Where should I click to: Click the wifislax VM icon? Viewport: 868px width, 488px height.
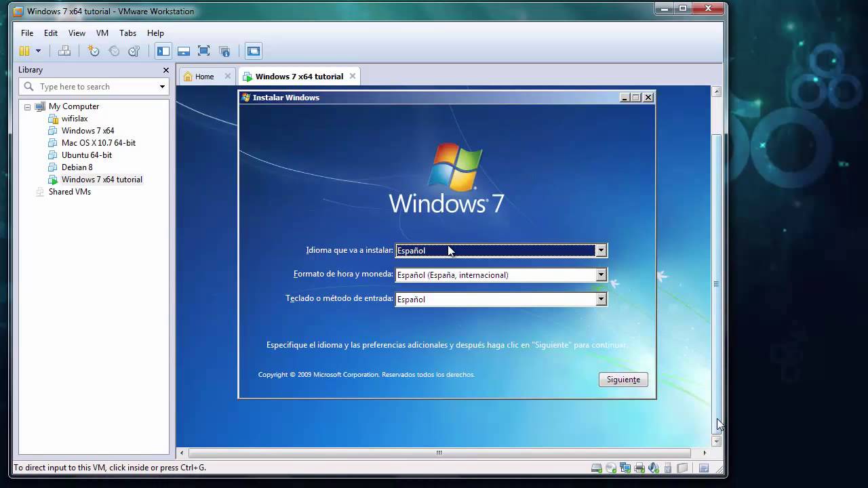coord(53,119)
